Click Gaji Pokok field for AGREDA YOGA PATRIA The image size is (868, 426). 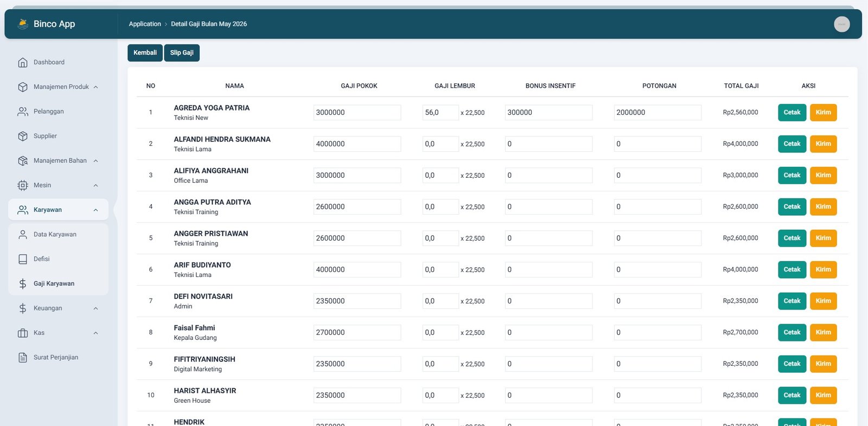[x=357, y=112]
